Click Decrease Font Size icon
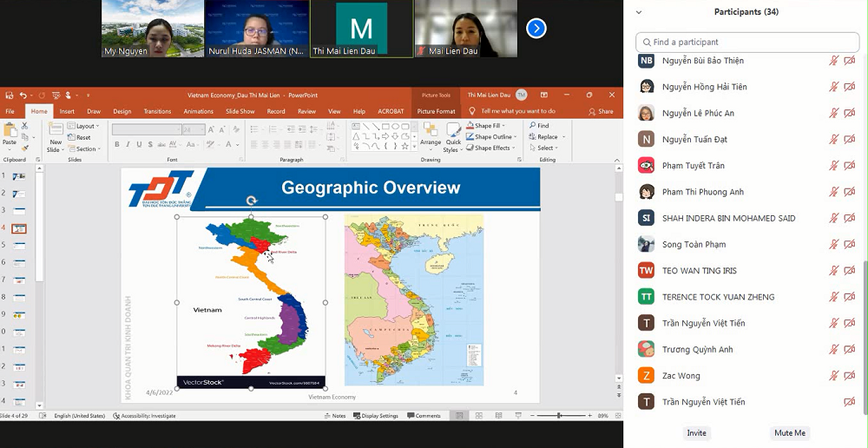The height and width of the screenshot is (448, 868). pos(222,129)
